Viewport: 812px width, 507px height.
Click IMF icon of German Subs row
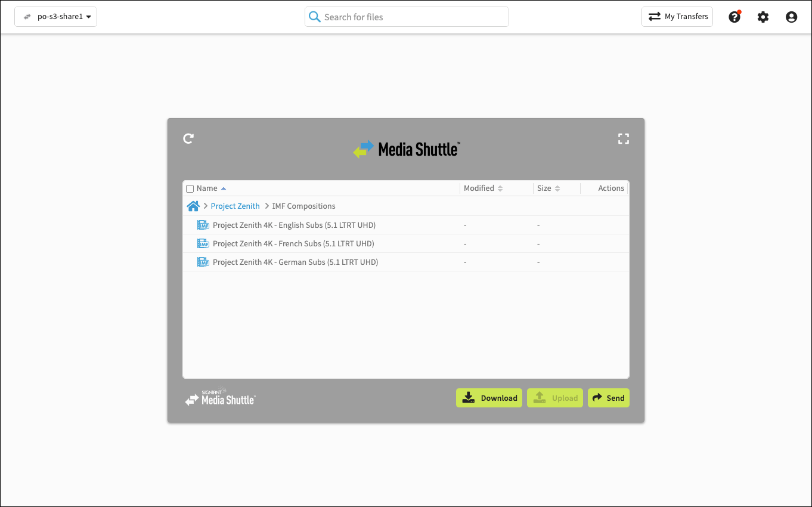[203, 262]
